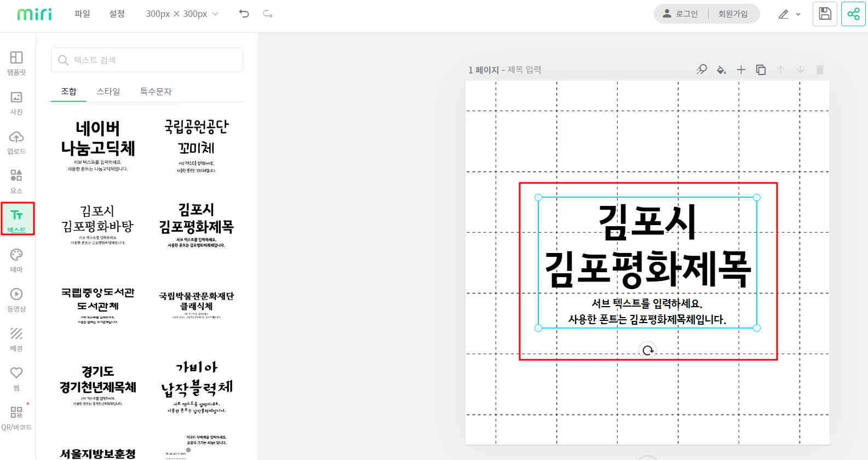Click the 제목 입력 page title field

click(x=524, y=70)
